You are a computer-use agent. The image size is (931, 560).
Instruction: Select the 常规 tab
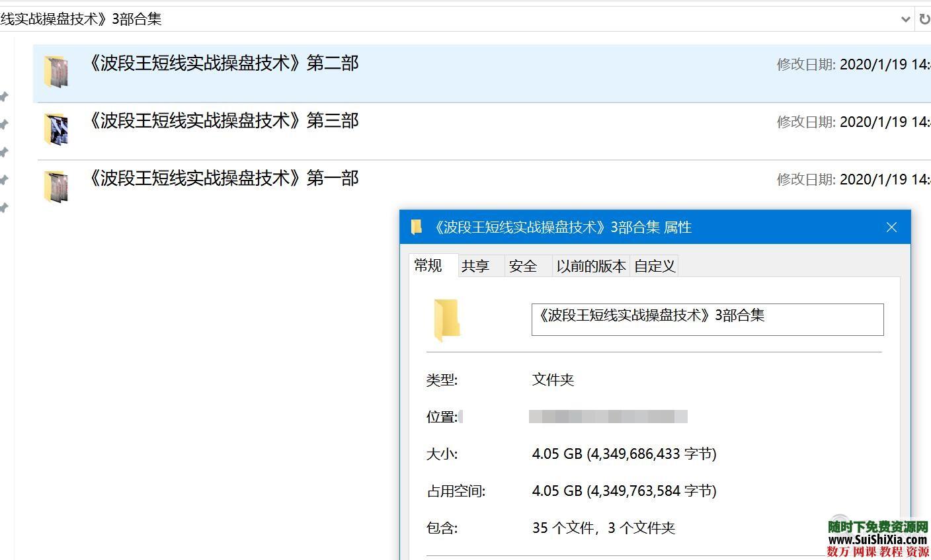[428, 265]
